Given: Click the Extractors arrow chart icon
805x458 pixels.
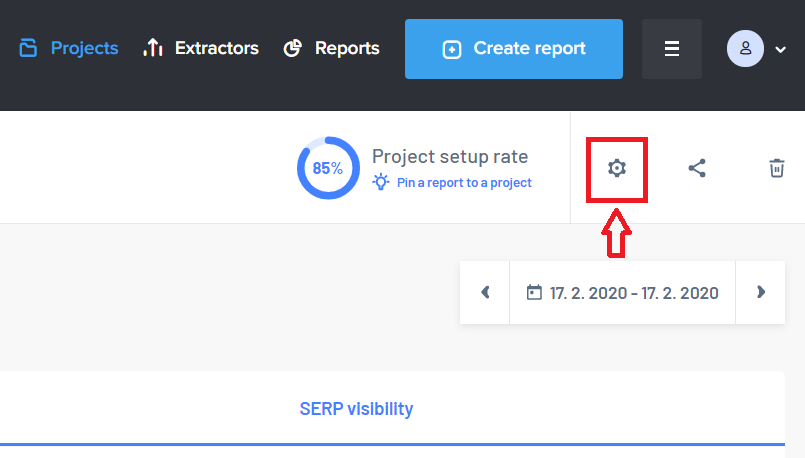Looking at the screenshot, I should click(x=153, y=48).
